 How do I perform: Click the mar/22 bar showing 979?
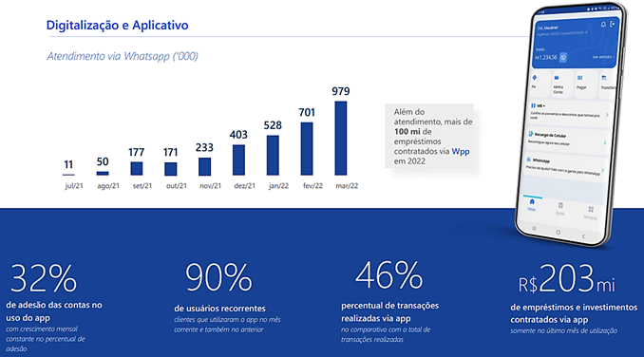pyautogui.click(x=341, y=139)
